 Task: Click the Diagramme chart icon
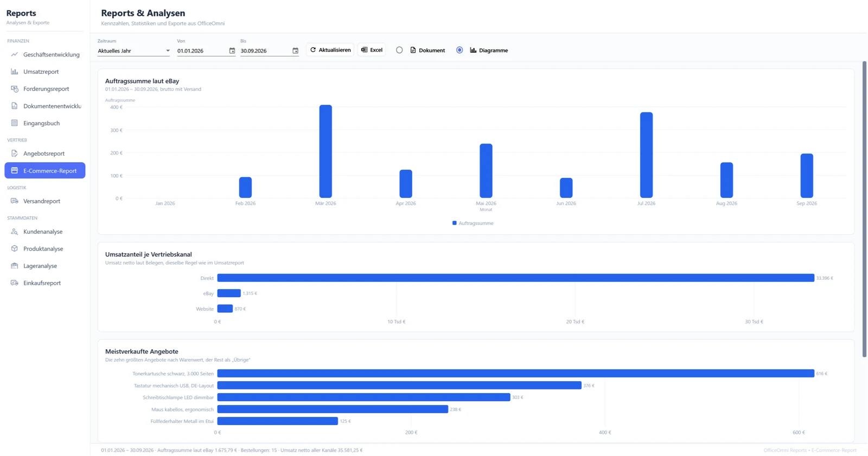(x=473, y=50)
